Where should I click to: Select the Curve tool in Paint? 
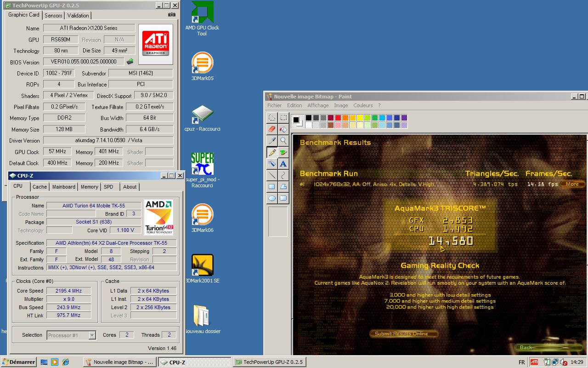[283, 175]
